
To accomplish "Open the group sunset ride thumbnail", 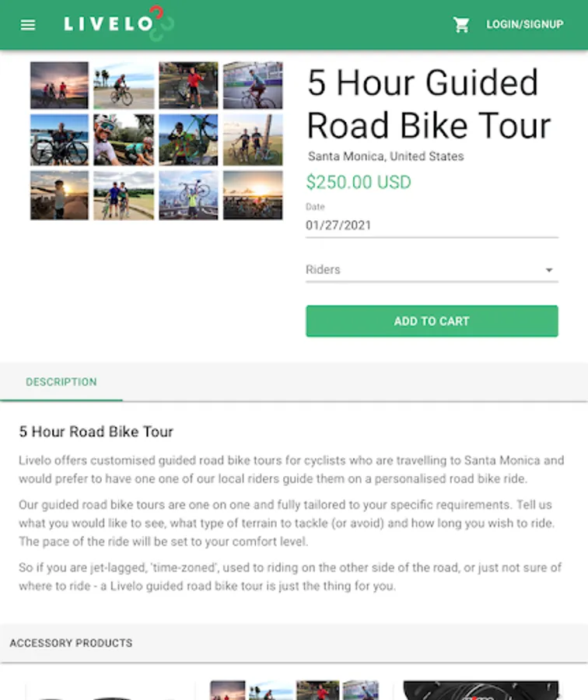I will tap(253, 195).
